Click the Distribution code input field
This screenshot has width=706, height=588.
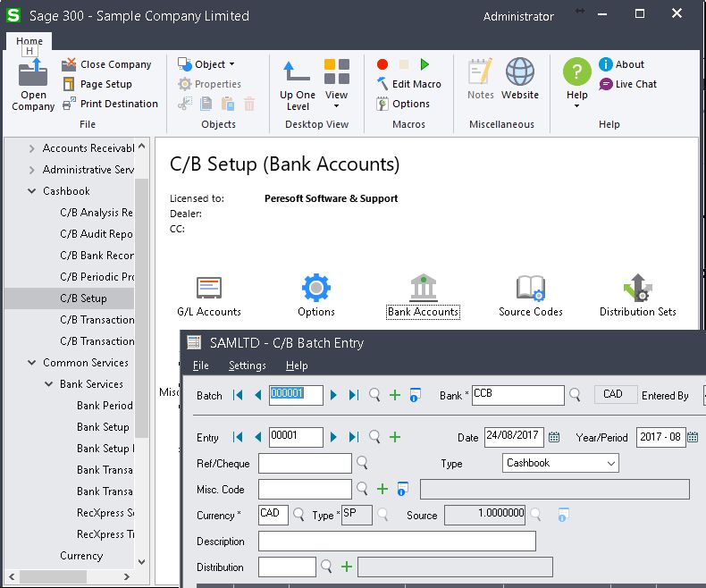[287, 567]
